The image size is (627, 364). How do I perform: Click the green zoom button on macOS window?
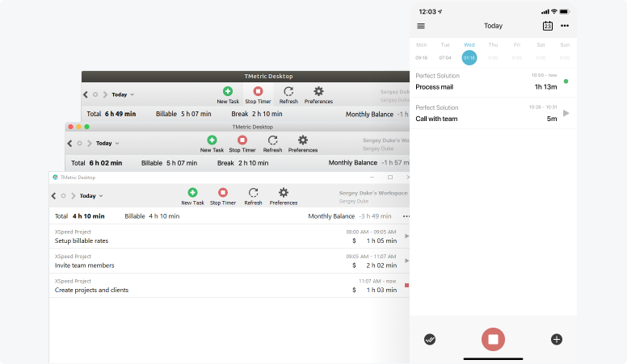coord(86,127)
